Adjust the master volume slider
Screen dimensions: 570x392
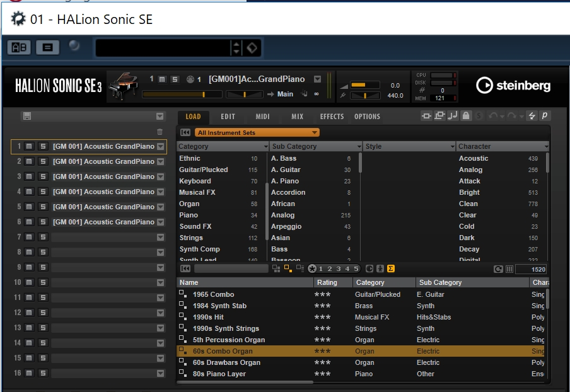365,85
